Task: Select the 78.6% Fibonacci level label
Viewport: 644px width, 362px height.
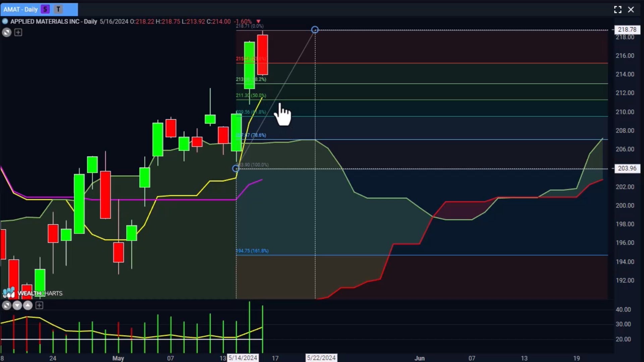Action: tap(251, 135)
